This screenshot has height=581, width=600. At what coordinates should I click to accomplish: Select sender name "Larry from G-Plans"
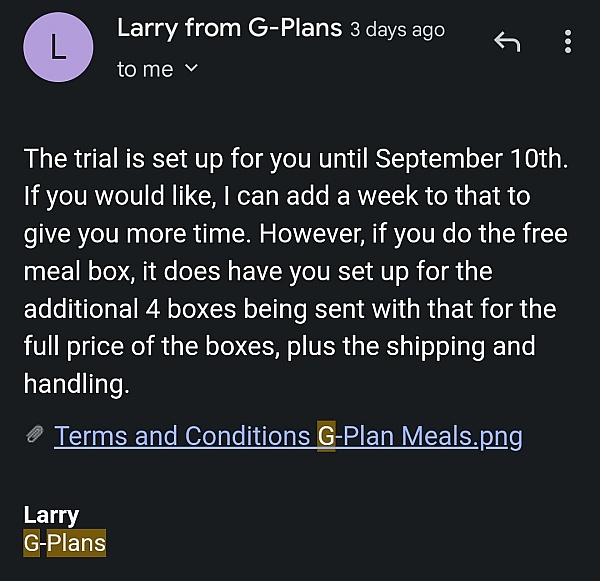coord(230,29)
